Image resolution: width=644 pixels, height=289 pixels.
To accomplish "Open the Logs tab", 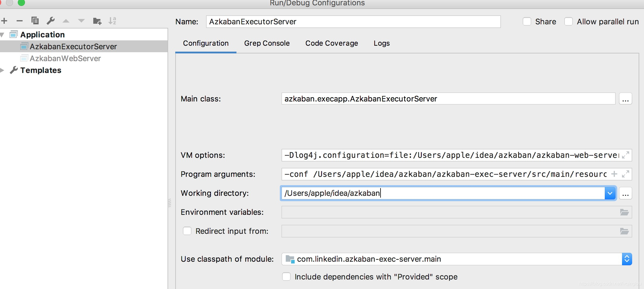I will [x=382, y=43].
